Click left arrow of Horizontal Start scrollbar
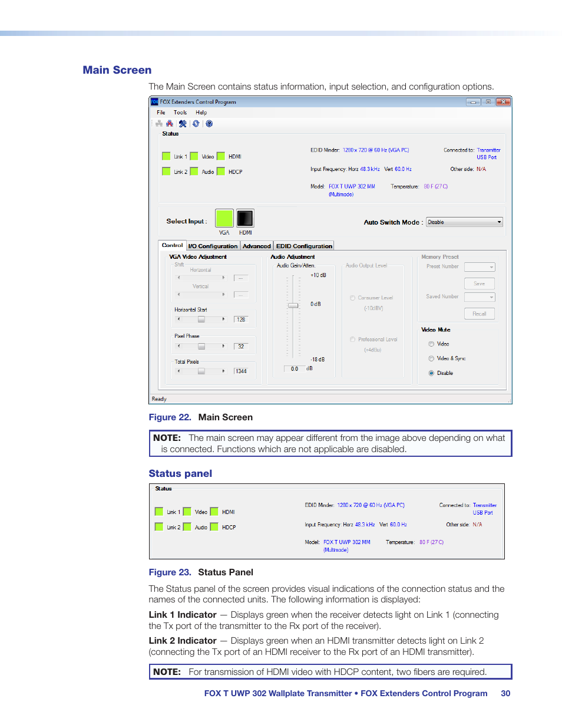Screen dimensions: 562x728 point(178,319)
